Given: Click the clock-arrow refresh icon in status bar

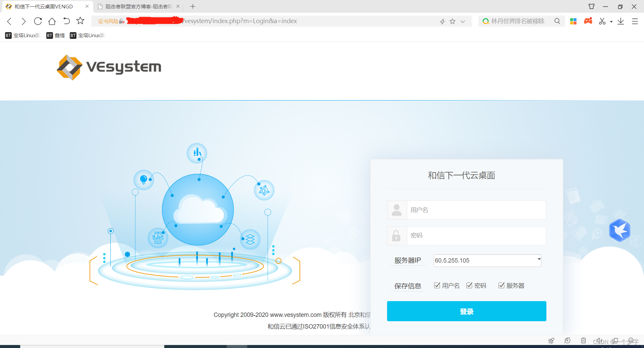Looking at the screenshot, I should (568, 341).
